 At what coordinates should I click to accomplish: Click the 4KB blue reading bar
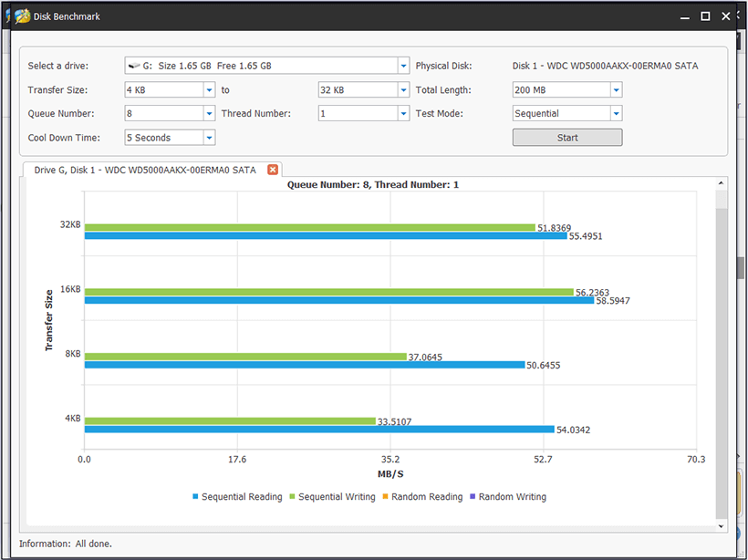pyautogui.click(x=319, y=430)
